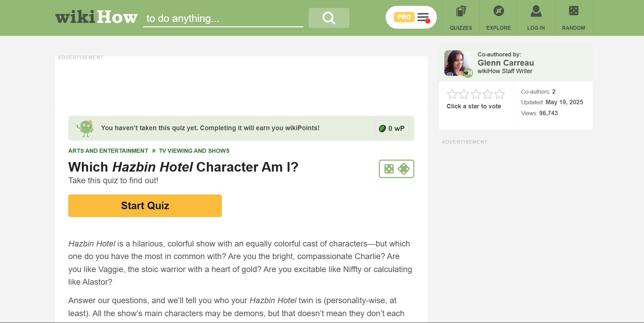Click the Random dice icon
The width and height of the screenshot is (644, 323).
pos(573,11)
